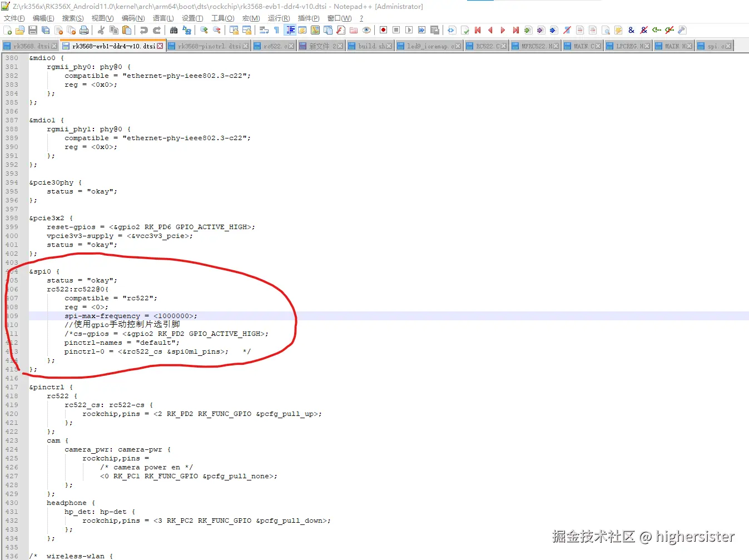Open the 语言(L) menu
Viewport: 749px width, 560px height.
coord(163,18)
